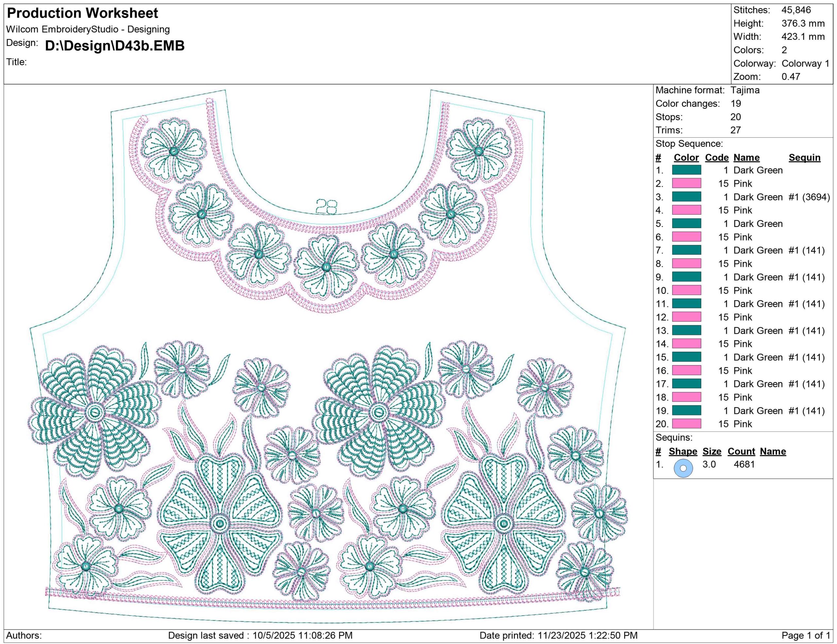Click the Pink swatch in row 2

[x=686, y=183]
